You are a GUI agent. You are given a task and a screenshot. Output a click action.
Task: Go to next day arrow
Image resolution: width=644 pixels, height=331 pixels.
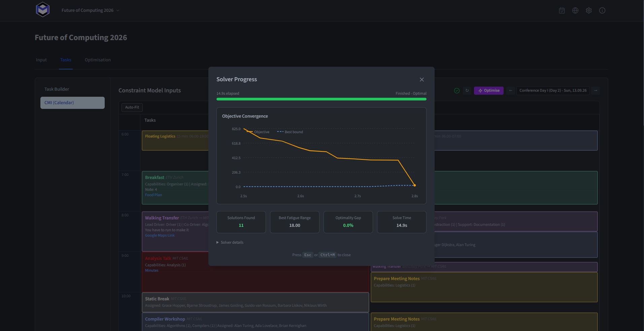(596, 91)
